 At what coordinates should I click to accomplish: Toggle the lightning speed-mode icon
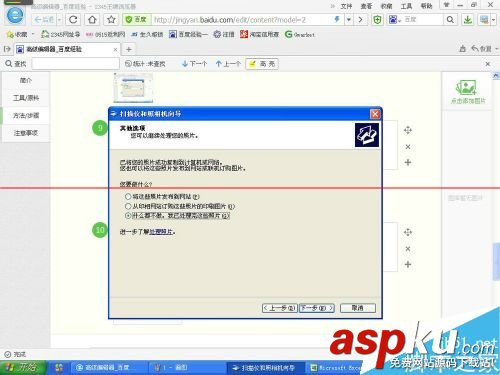pyautogui.click(x=337, y=20)
